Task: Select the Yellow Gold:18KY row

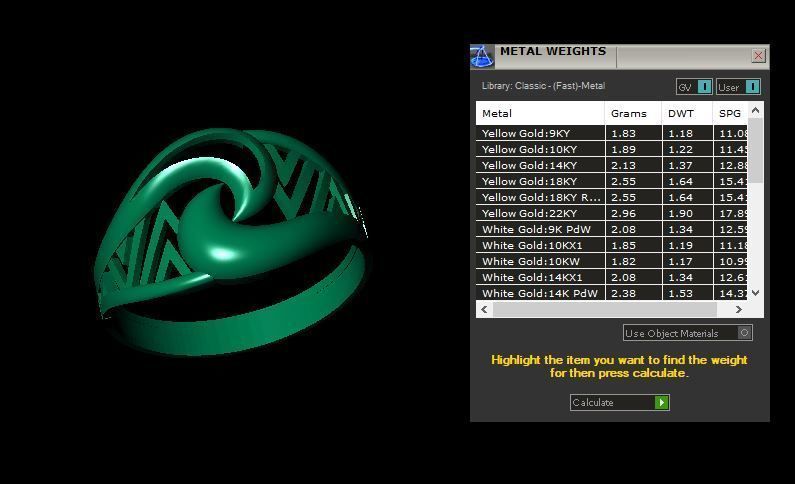Action: [611, 181]
